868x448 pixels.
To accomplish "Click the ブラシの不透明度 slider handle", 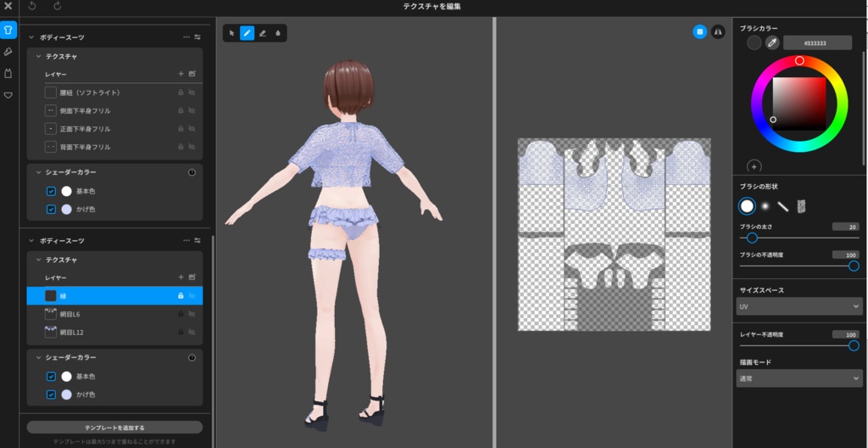I will tap(854, 266).
